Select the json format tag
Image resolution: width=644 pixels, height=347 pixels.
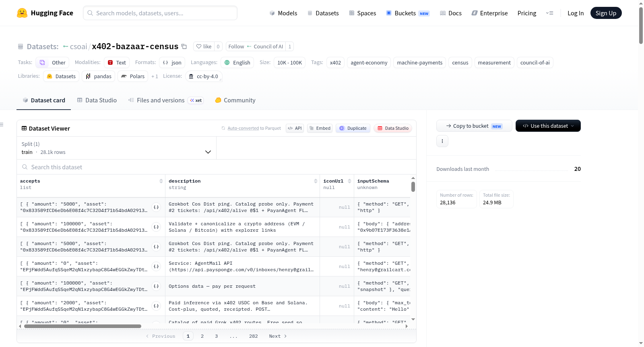pyautogui.click(x=172, y=62)
